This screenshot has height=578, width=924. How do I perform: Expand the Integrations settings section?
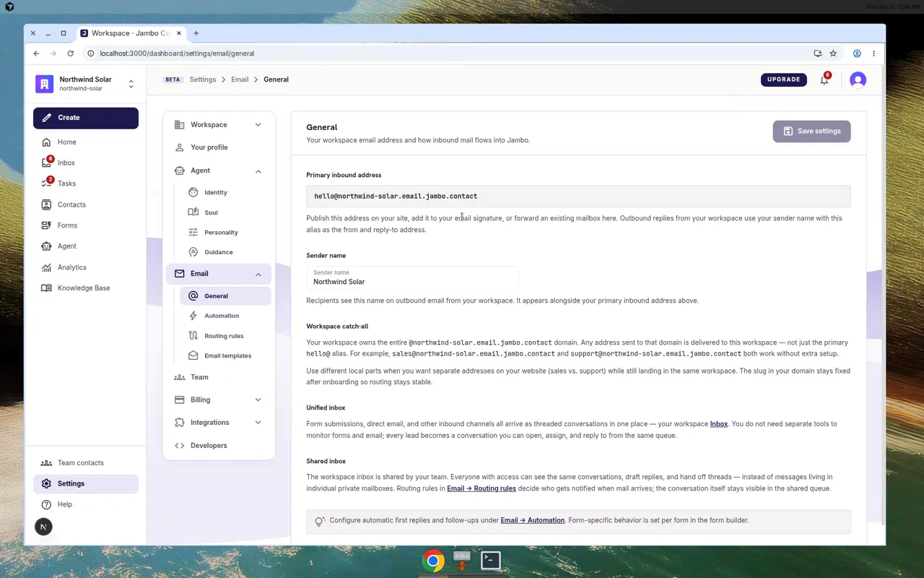(219, 423)
